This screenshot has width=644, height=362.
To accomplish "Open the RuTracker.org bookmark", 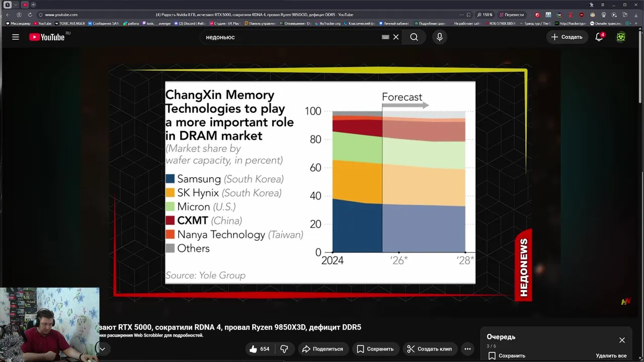I will tap(328, 23).
